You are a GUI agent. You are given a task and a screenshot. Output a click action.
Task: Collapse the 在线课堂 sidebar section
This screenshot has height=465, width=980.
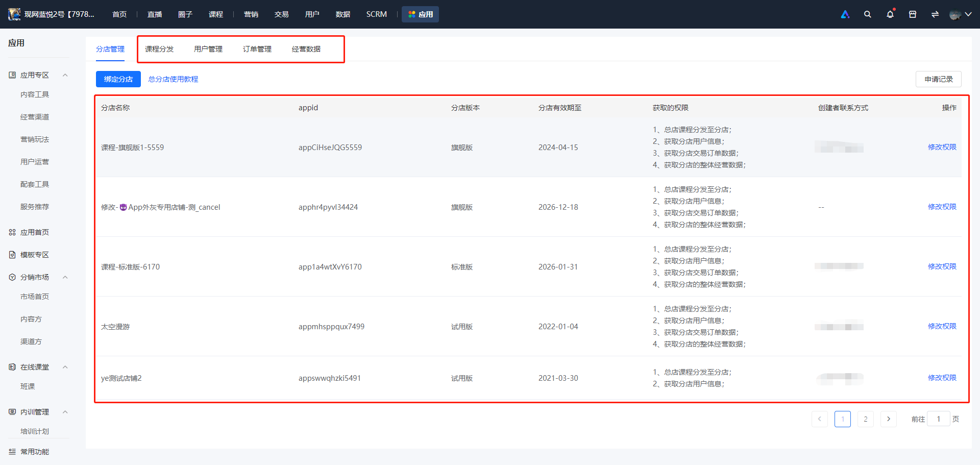point(65,367)
